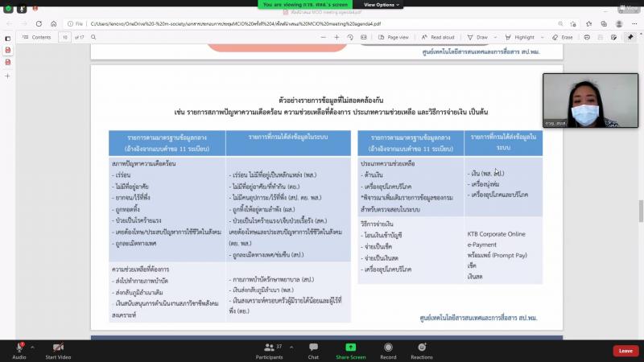This screenshot has width=644, height=362.
Task: Click the page number field showing 10
Action: (64, 37)
